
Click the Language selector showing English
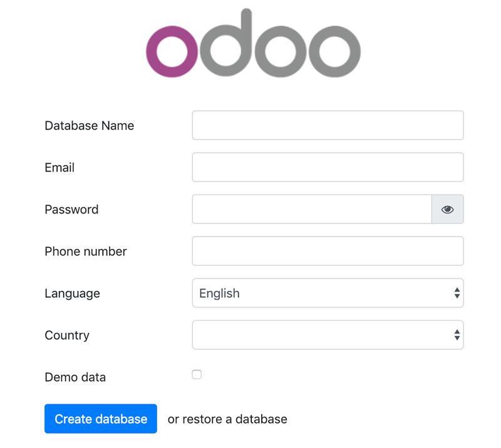pyautogui.click(x=327, y=293)
